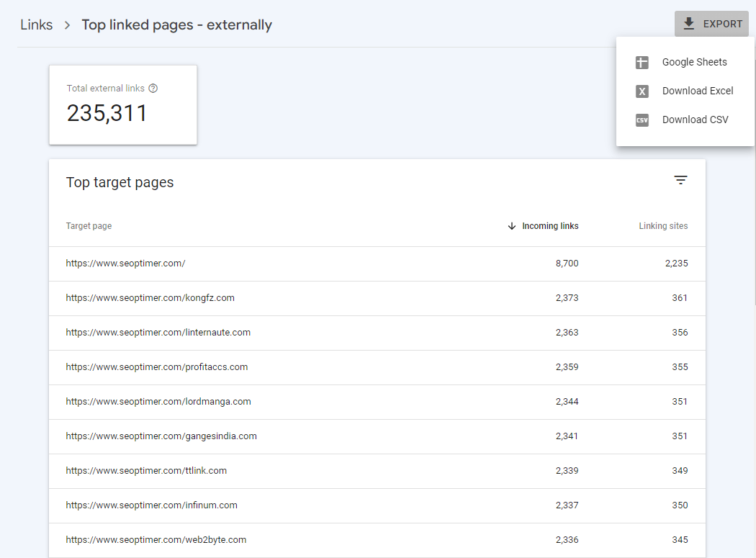Sort table by Target page column
Screen dimensions: 756x558
click(89, 226)
